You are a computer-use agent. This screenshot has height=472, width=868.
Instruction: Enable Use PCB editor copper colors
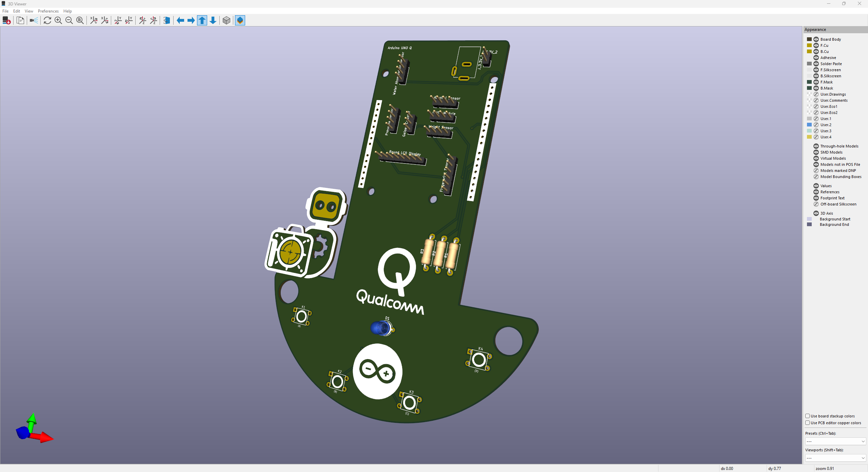click(x=808, y=423)
